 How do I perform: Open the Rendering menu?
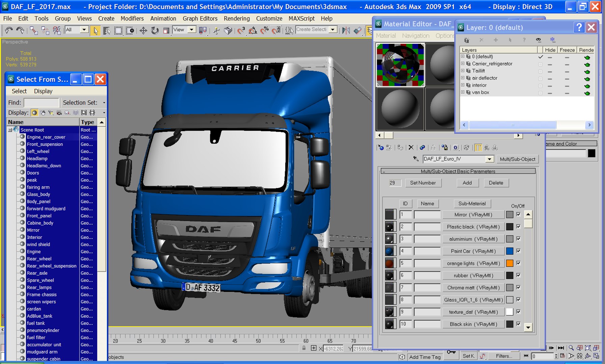point(237,19)
